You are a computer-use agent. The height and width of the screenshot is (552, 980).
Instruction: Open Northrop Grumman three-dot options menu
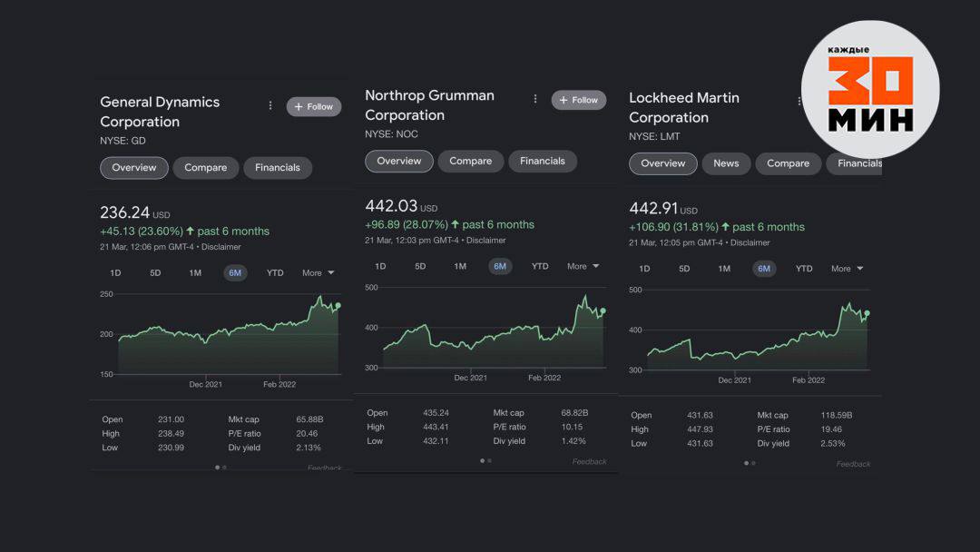click(535, 99)
